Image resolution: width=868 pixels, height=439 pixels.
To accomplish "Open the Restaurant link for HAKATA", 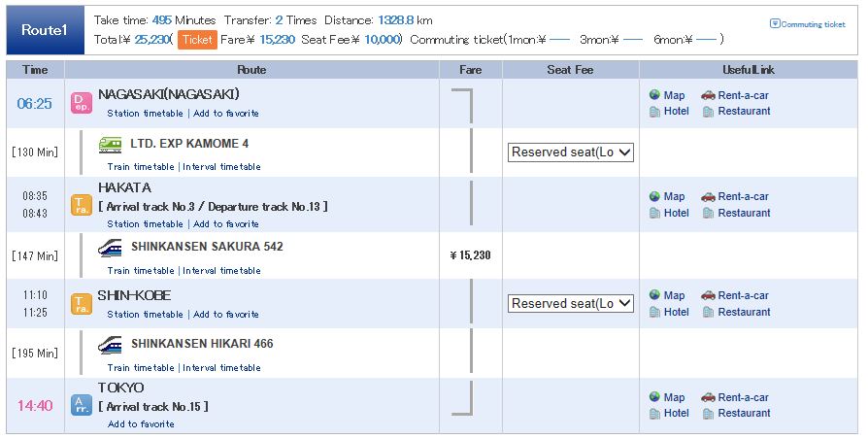I will (x=744, y=213).
